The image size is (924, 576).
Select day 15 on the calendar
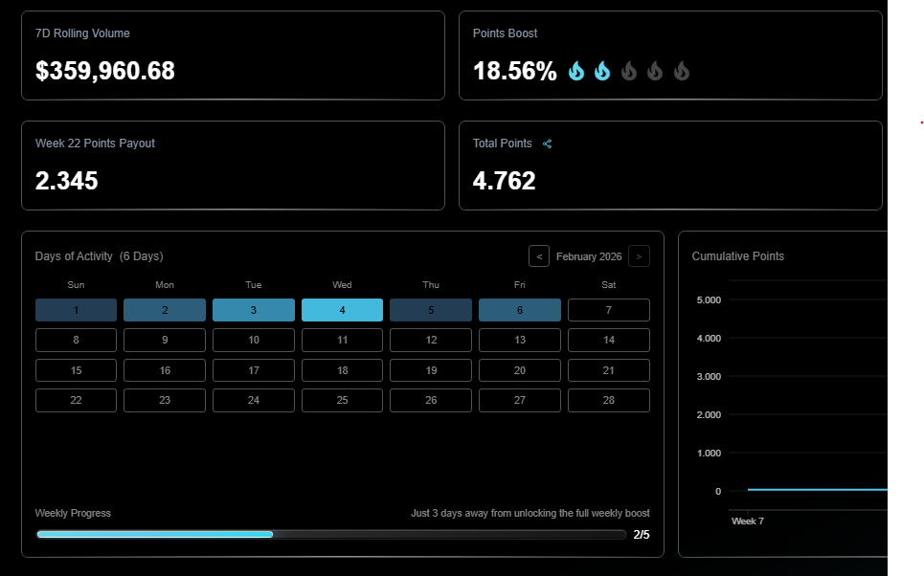76,369
